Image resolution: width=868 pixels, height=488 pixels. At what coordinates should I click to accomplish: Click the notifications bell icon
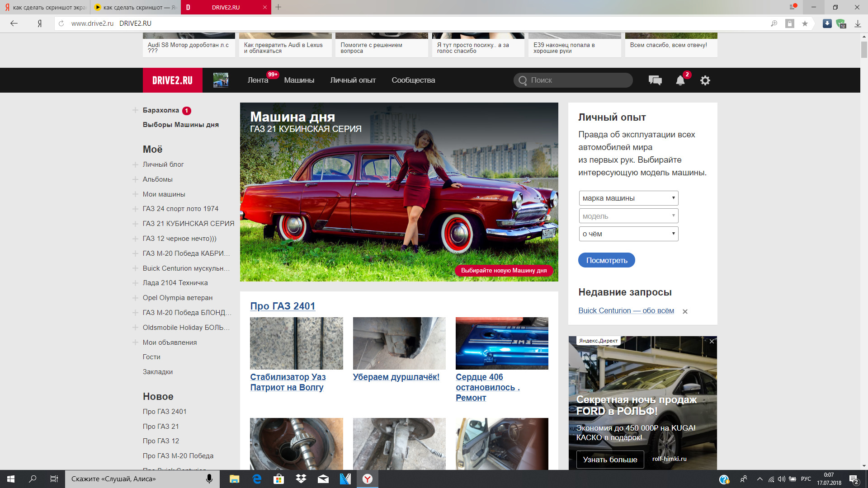coord(680,80)
